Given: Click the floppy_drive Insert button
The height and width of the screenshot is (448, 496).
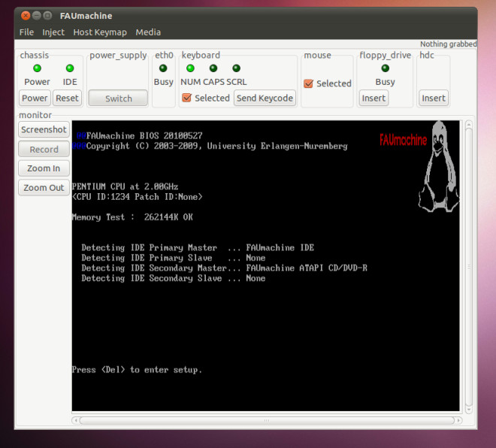Looking at the screenshot, I should 374,98.
